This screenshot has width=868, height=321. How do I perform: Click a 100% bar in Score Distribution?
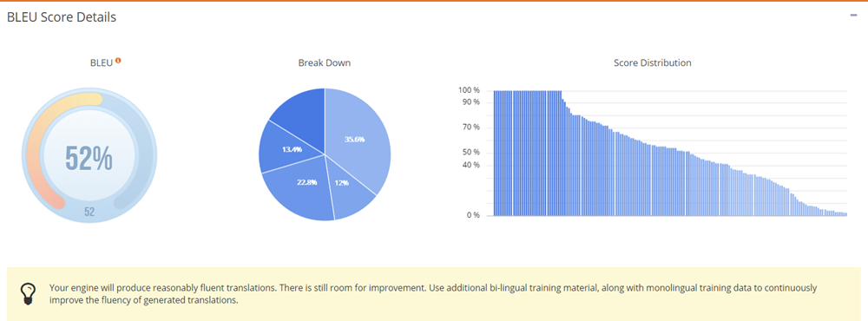[526, 153]
